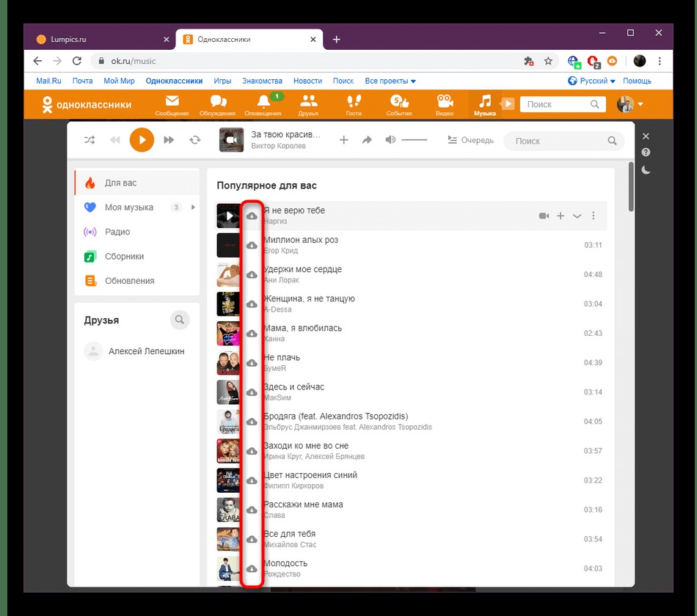Screen dimensions: 697x616
Task: Open the Сообщения messages icon
Action: [x=172, y=105]
